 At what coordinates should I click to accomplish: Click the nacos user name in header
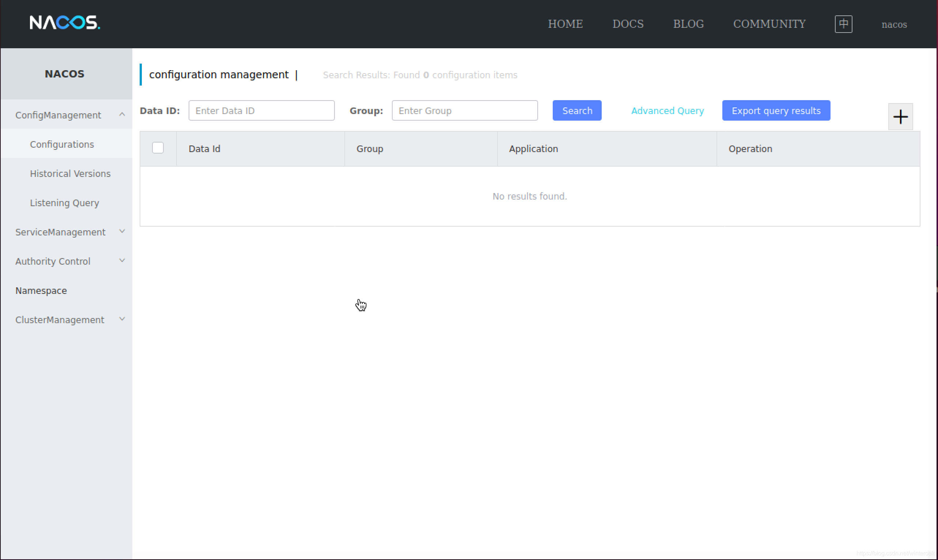[894, 24]
